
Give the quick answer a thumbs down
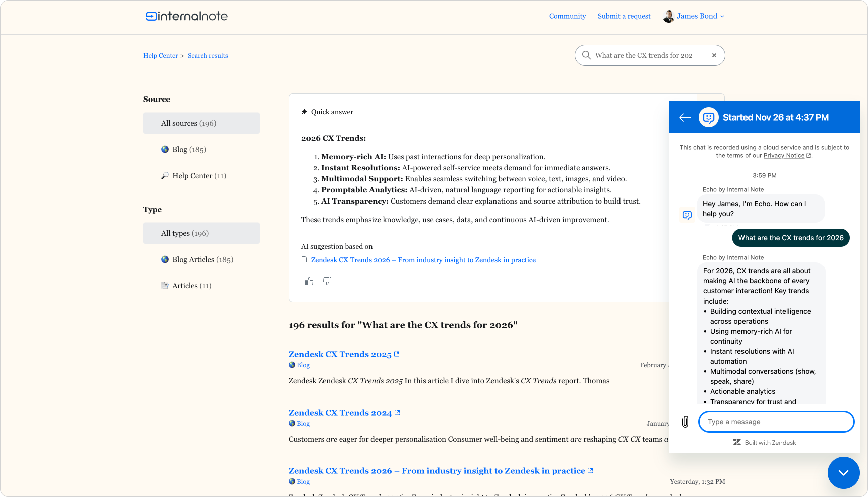click(x=327, y=281)
